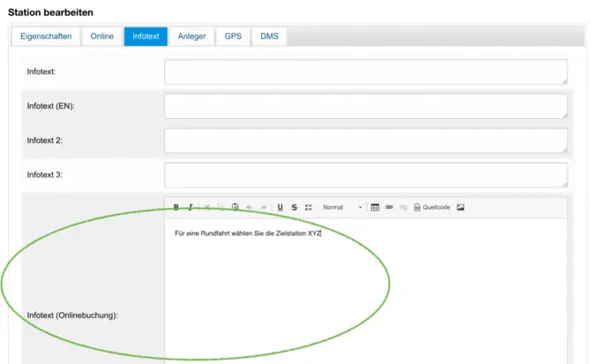Screen dimensions: 591x364
Task: Insert a bulleted list
Action: coord(309,207)
